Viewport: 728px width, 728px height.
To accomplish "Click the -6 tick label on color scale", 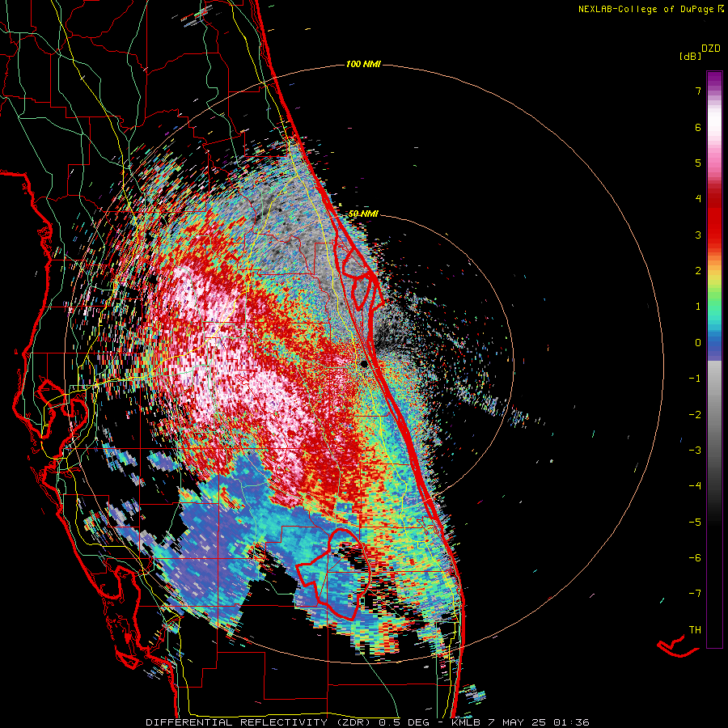I will pyautogui.click(x=695, y=558).
